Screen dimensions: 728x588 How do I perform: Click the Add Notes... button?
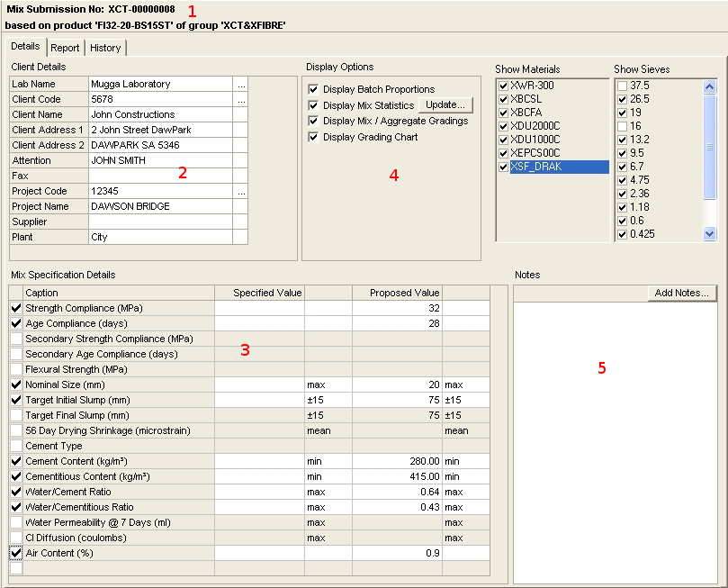pos(681,293)
